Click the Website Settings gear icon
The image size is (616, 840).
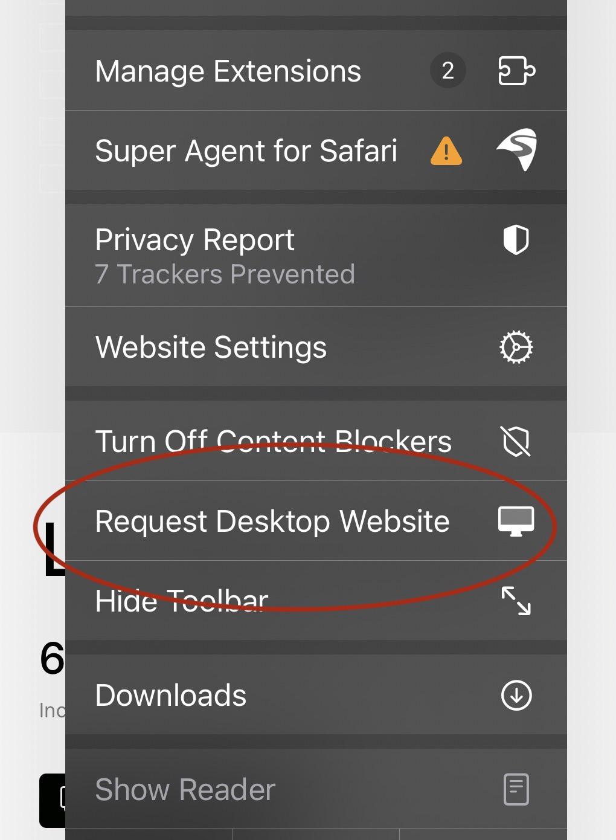click(x=516, y=347)
